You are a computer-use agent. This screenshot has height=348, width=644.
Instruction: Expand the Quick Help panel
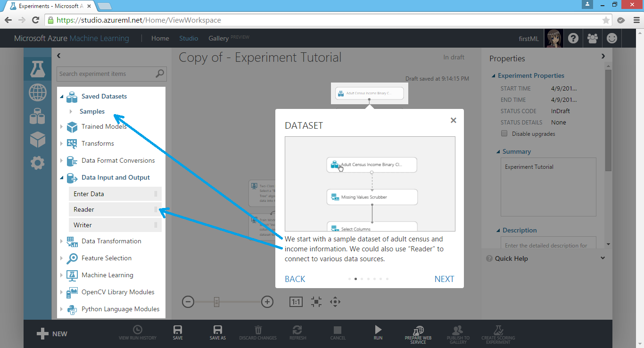603,258
